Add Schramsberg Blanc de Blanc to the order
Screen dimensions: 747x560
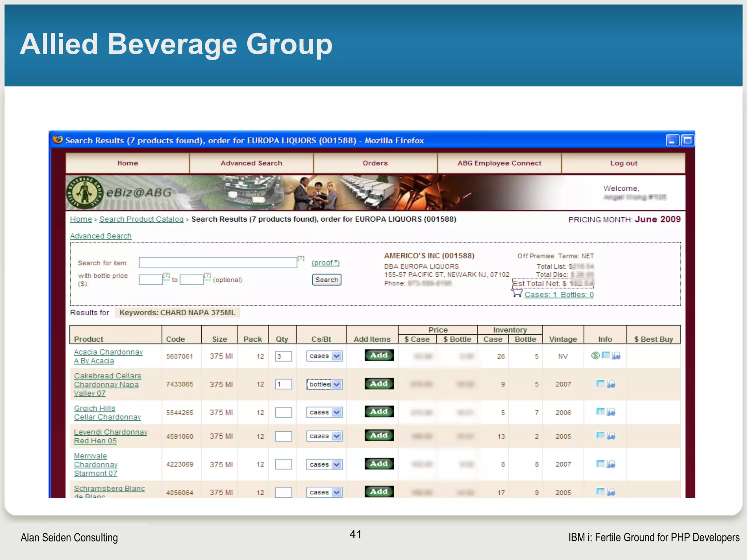379,491
